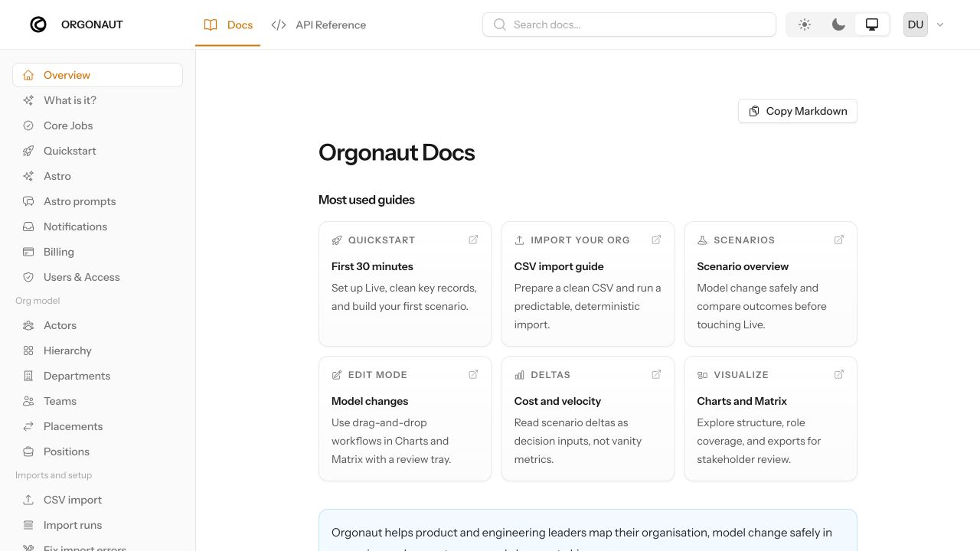Click the Deltas bar chart icon

[x=520, y=375]
